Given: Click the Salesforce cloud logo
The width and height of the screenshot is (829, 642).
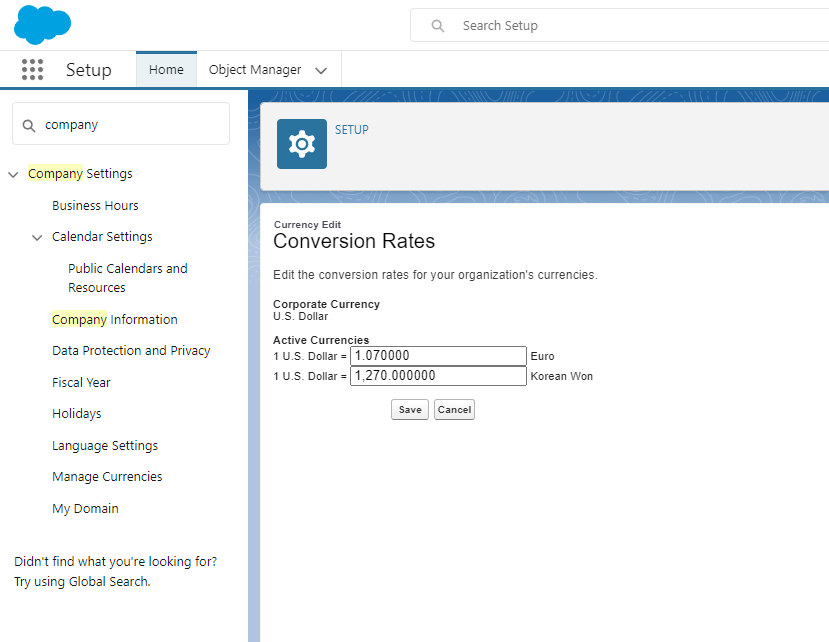Looking at the screenshot, I should pos(42,25).
